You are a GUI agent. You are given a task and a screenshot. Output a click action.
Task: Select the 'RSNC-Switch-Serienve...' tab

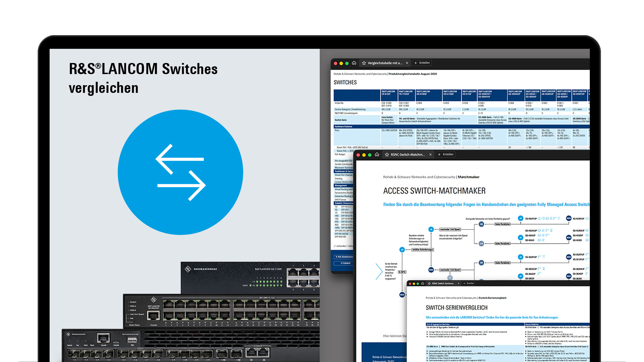[x=443, y=284]
